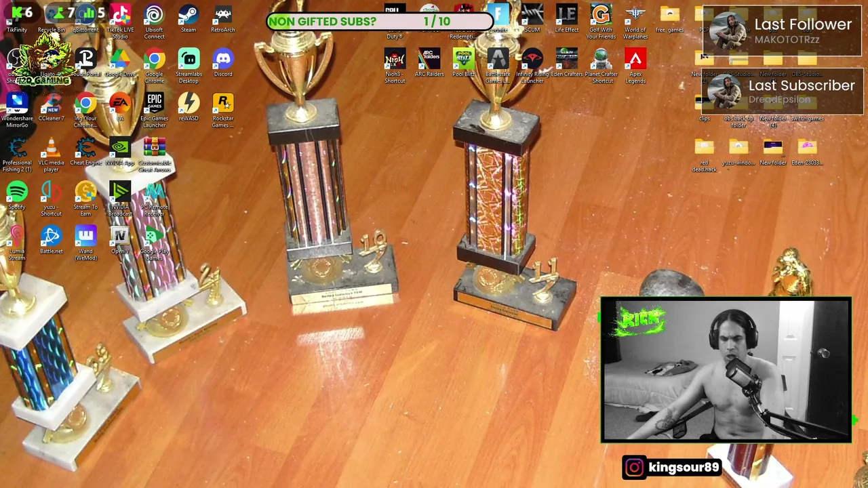Image resolution: width=868 pixels, height=488 pixels.
Task: Open the Stream To Earn shortcut
Action: click(x=85, y=199)
